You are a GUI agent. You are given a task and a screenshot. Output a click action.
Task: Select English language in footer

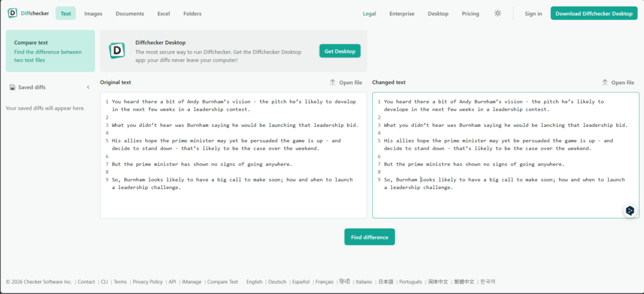point(254,281)
